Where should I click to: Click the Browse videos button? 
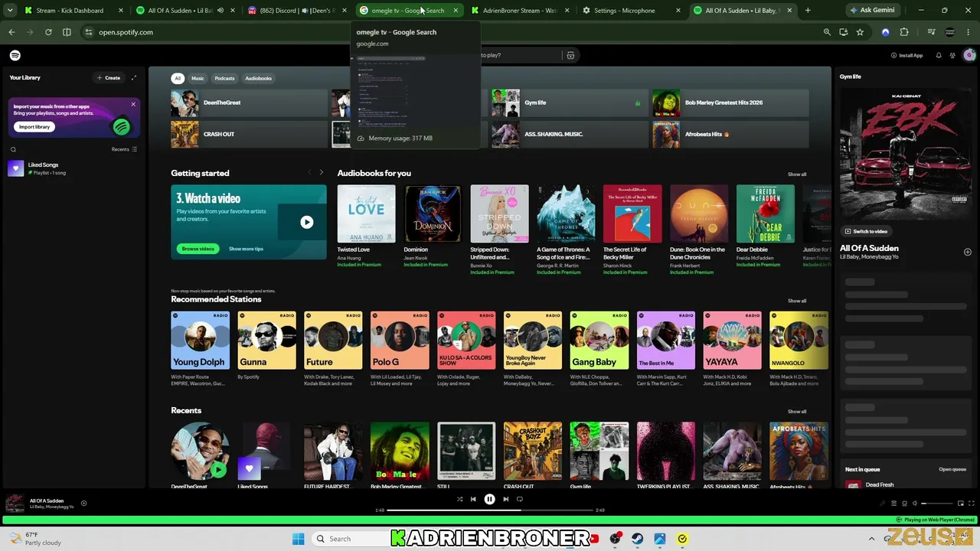tap(198, 249)
